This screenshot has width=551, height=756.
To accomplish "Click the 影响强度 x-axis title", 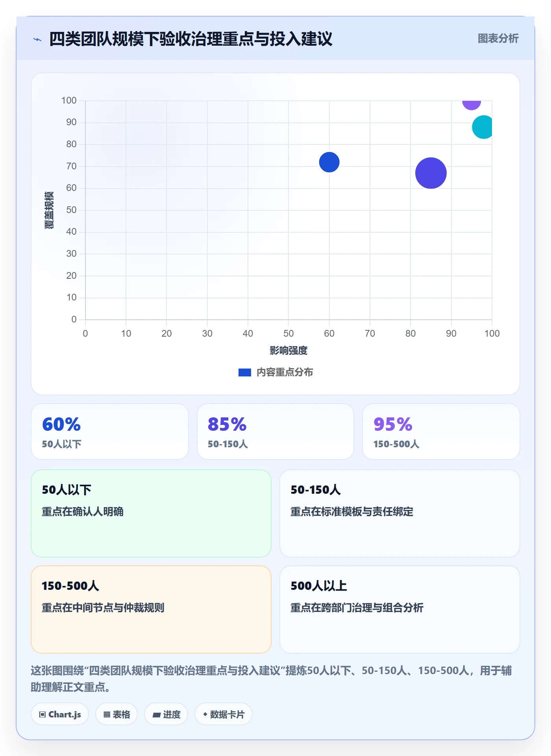I will click(x=288, y=350).
